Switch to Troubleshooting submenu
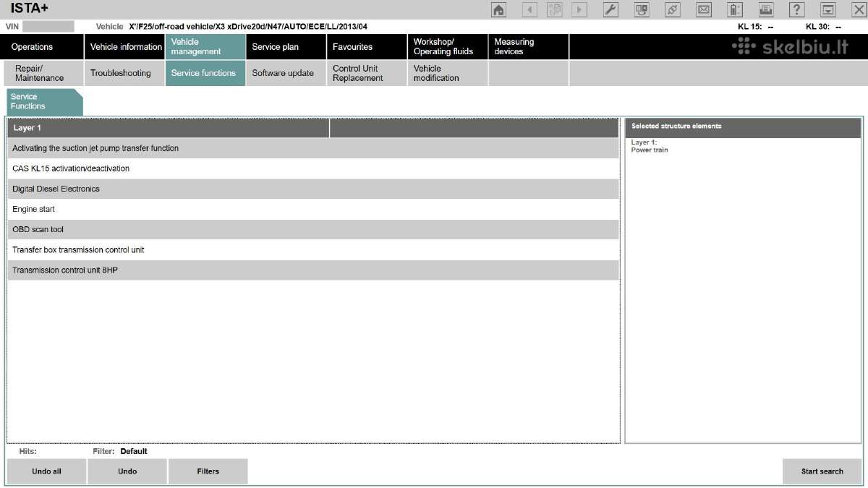The image size is (868, 488). (124, 74)
